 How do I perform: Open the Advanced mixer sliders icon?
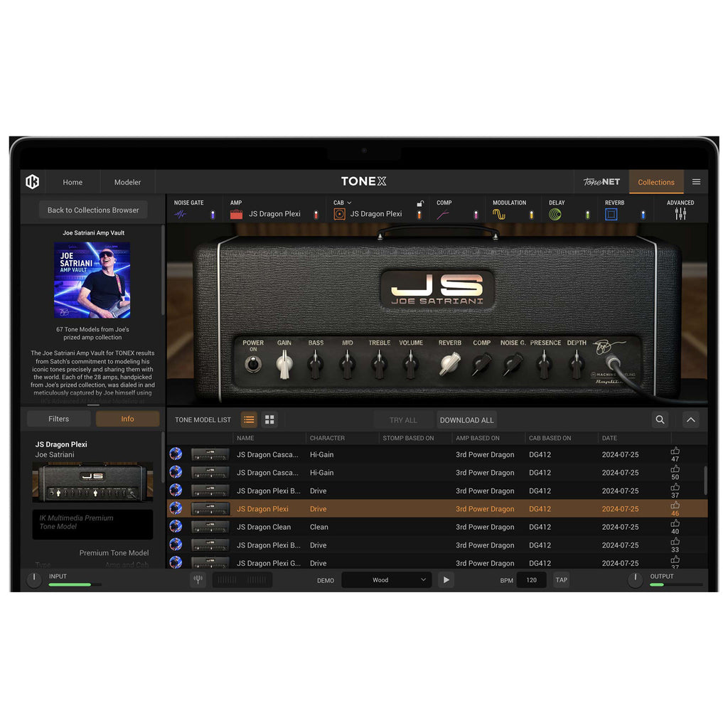coord(680,213)
